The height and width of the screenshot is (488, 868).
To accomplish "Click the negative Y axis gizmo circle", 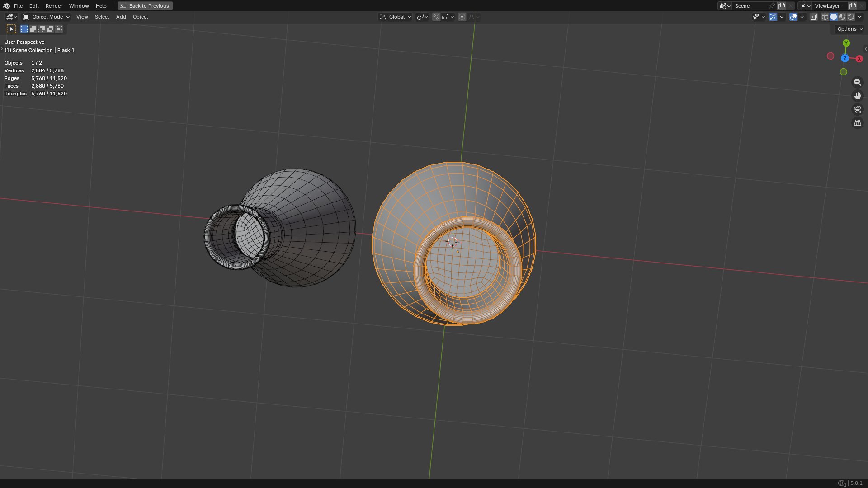I will click(x=844, y=72).
